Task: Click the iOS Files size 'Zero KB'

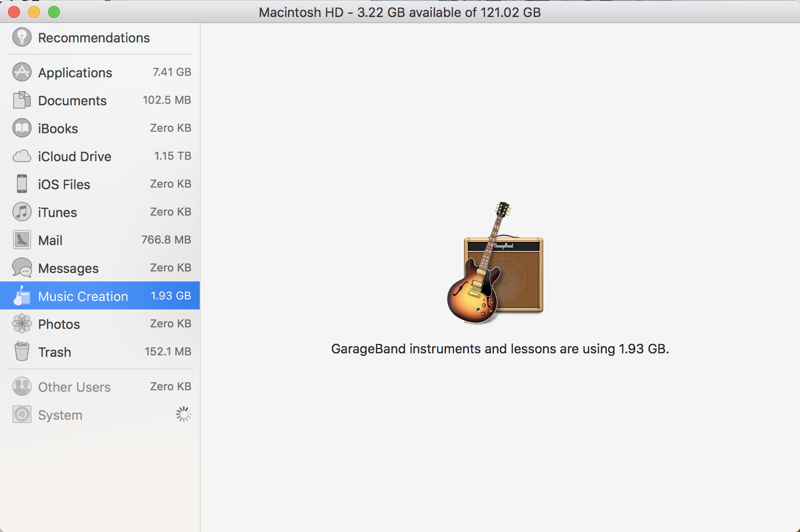Action: pos(171,184)
